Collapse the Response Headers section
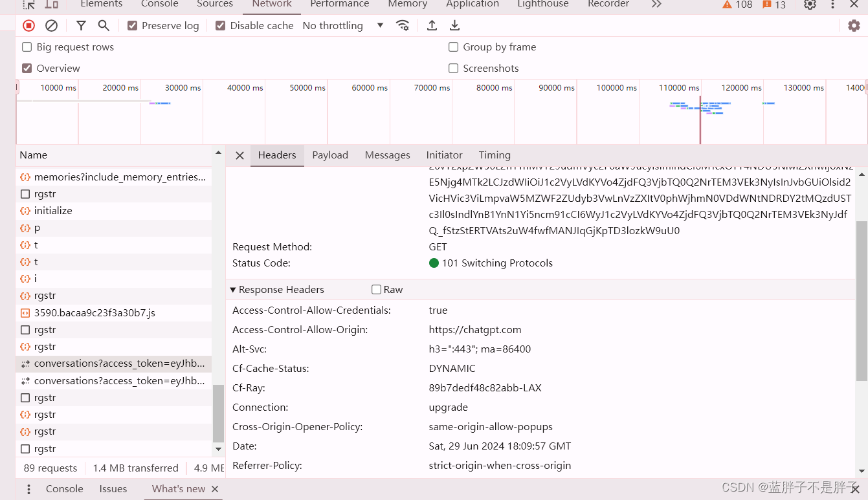 (x=233, y=290)
